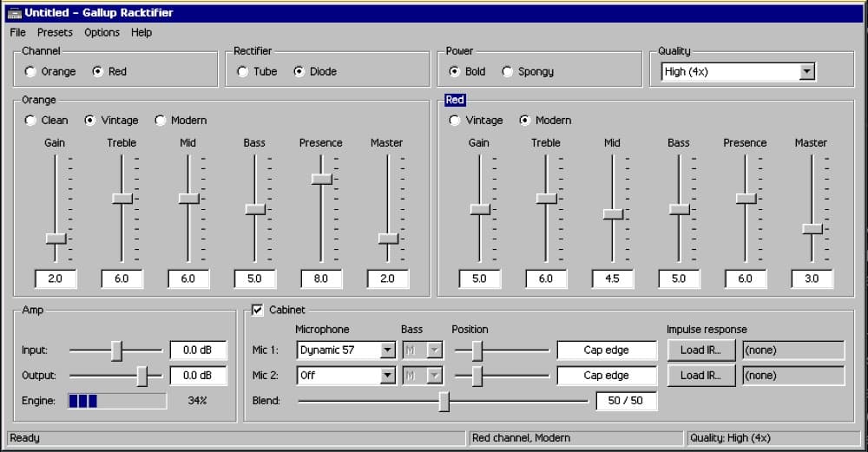Click the Orange Master slider thumb
This screenshot has height=452, width=868.
click(388, 239)
